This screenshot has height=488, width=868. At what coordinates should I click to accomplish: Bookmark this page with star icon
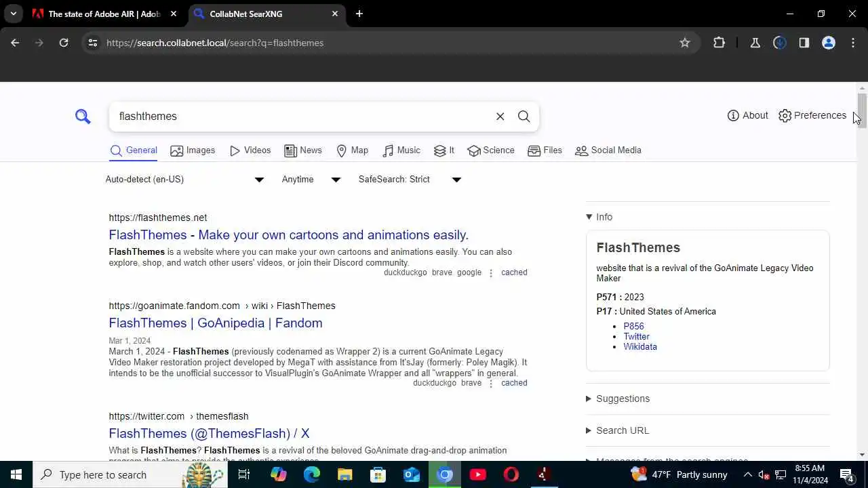click(685, 43)
